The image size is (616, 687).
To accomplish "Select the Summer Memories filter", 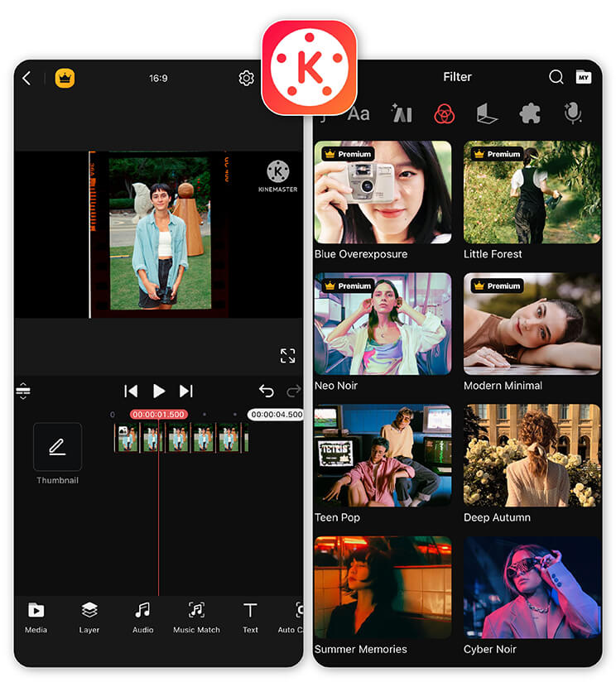I will [383, 588].
